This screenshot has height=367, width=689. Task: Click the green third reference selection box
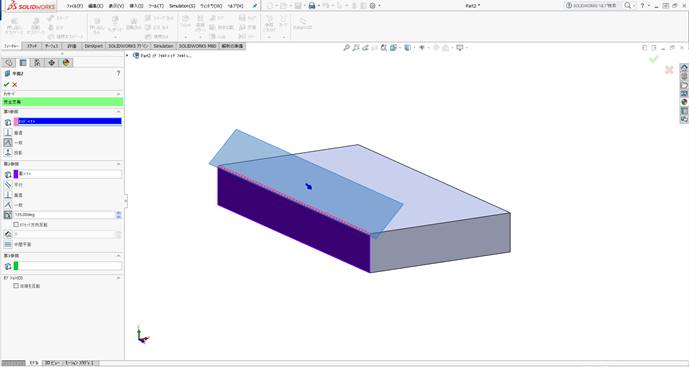tap(68, 266)
